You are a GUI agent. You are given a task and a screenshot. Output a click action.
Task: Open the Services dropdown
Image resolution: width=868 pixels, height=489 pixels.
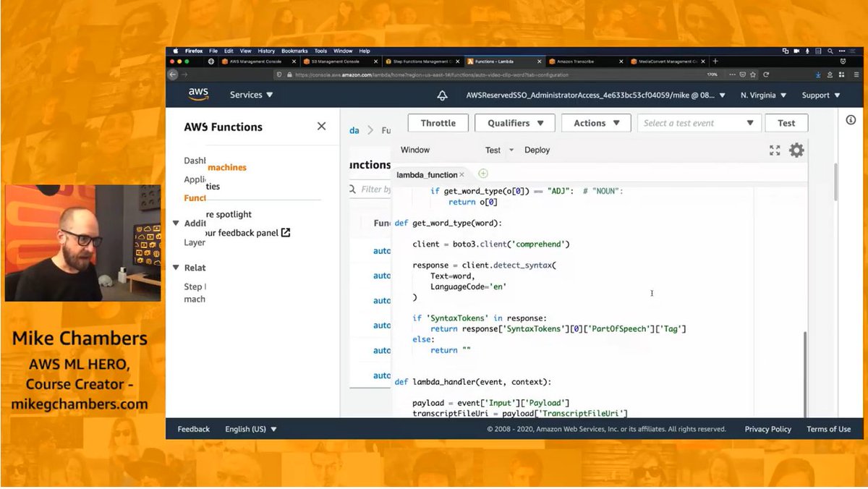(x=251, y=95)
